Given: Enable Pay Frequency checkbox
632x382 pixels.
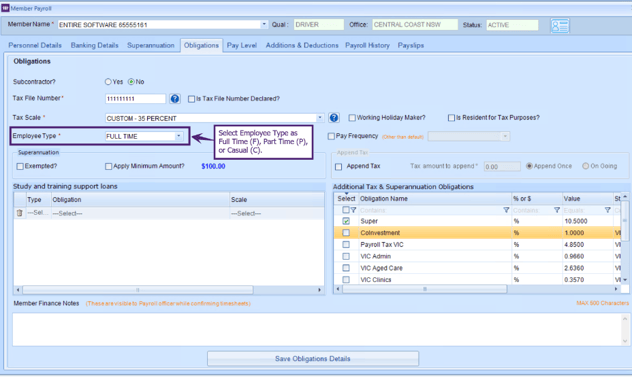Looking at the screenshot, I should (x=331, y=136).
